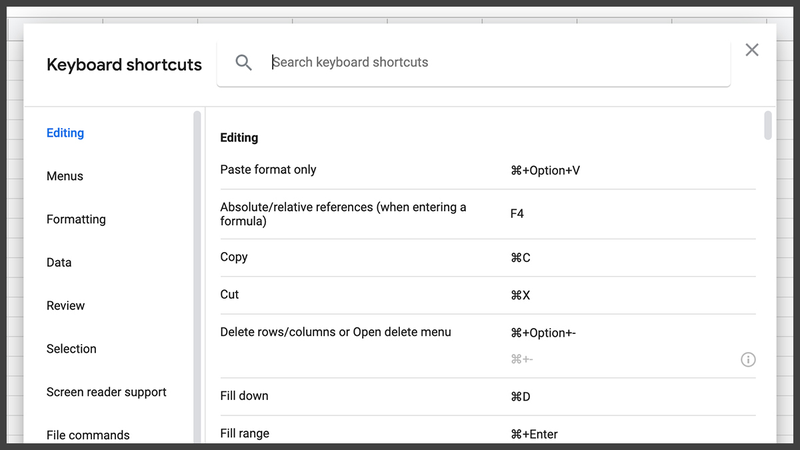
Task: Switch to the Formatting category
Action: (76, 219)
